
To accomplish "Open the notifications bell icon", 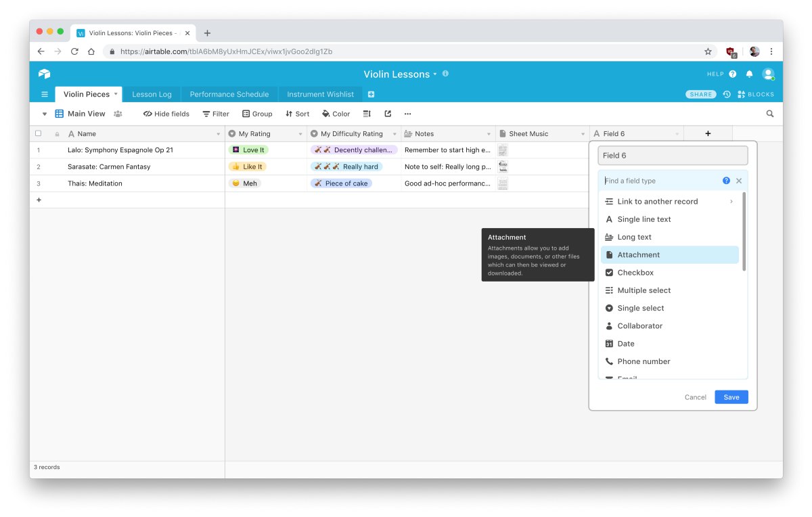I will click(750, 74).
